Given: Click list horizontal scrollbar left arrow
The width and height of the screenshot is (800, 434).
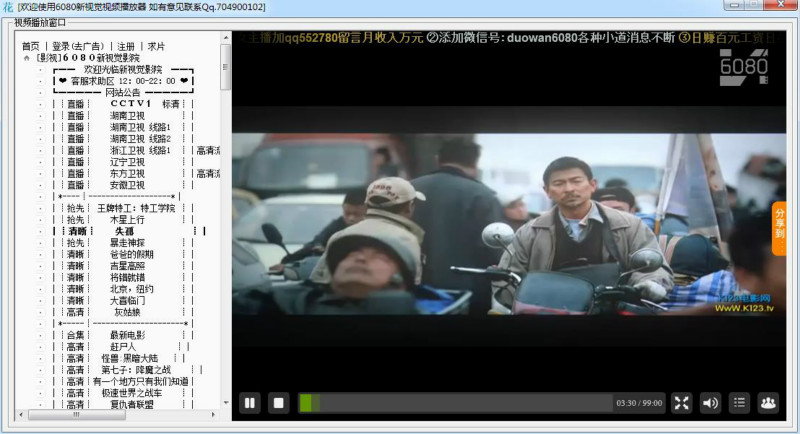Looking at the screenshot, I should click(21, 415).
